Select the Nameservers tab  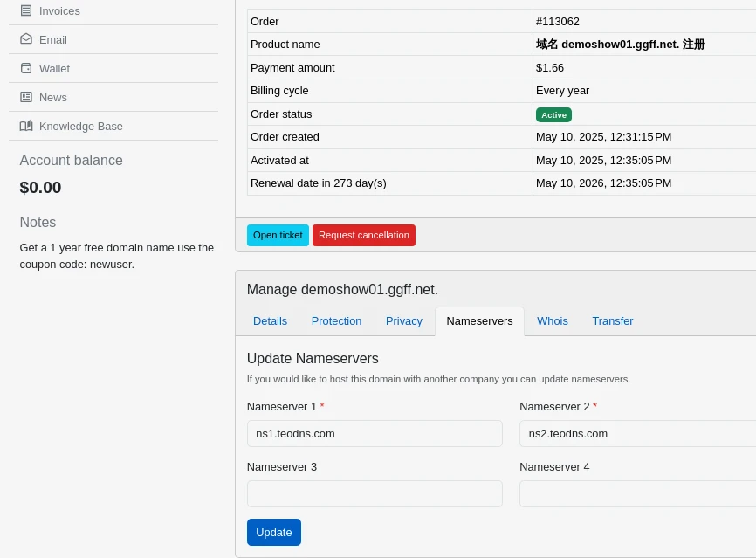[479, 321]
